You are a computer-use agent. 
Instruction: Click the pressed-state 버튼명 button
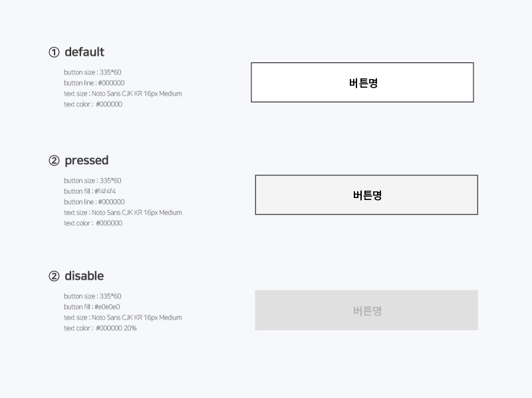(x=366, y=195)
